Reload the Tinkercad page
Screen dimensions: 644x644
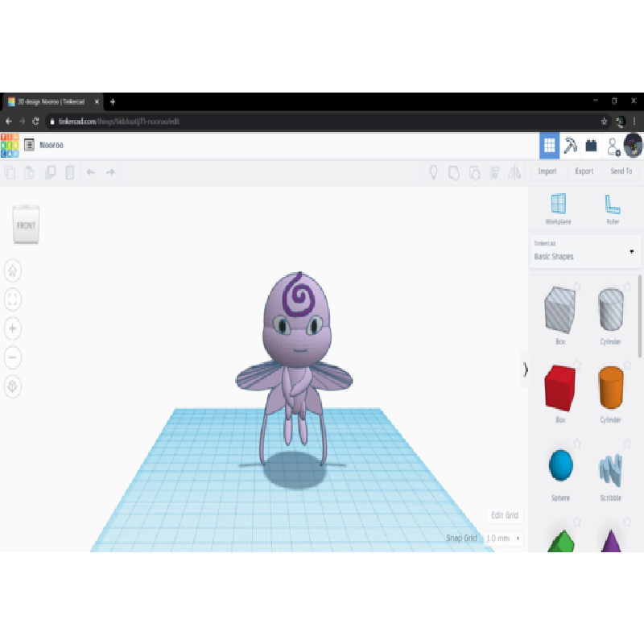pyautogui.click(x=35, y=122)
